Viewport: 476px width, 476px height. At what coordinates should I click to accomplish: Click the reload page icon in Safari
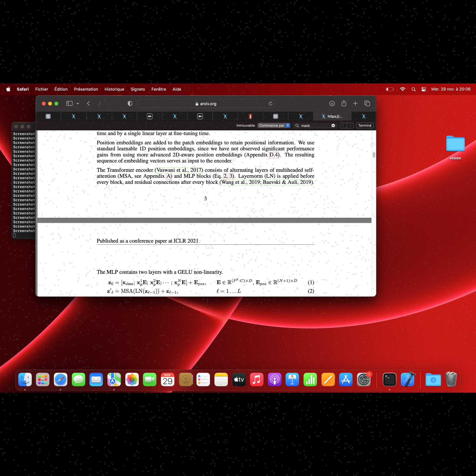pos(271,104)
